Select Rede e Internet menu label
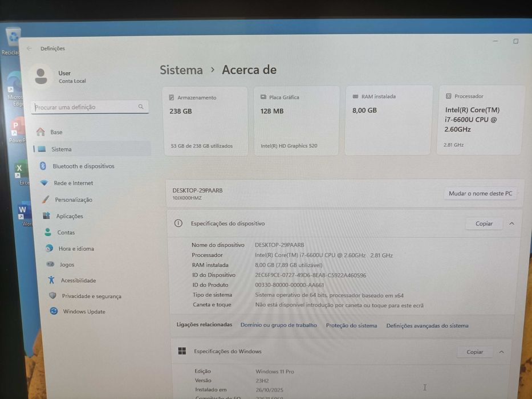532x399 pixels. pyautogui.click(x=74, y=183)
